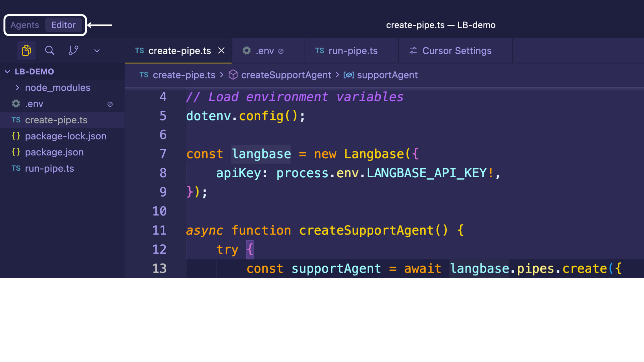
Task: Click the create-pipe.ts breadcrumb link
Action: coord(184,75)
